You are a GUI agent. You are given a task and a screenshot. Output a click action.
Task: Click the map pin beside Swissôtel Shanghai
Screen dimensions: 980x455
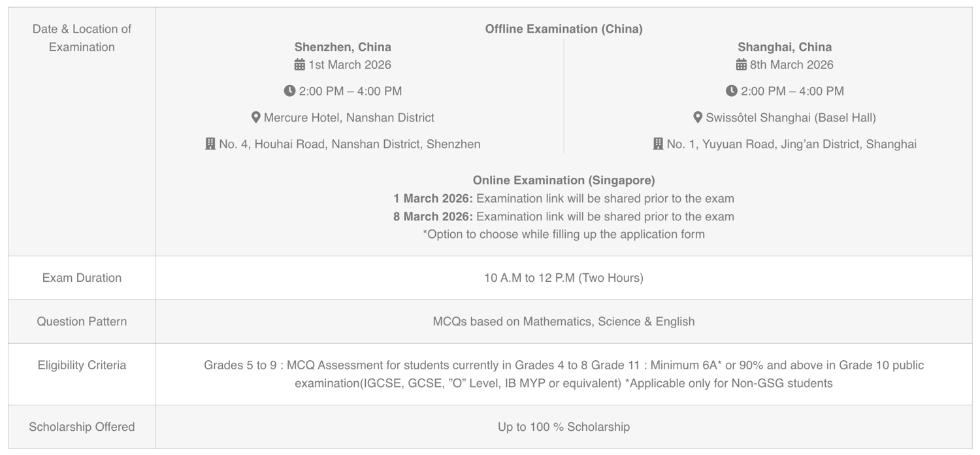698,118
